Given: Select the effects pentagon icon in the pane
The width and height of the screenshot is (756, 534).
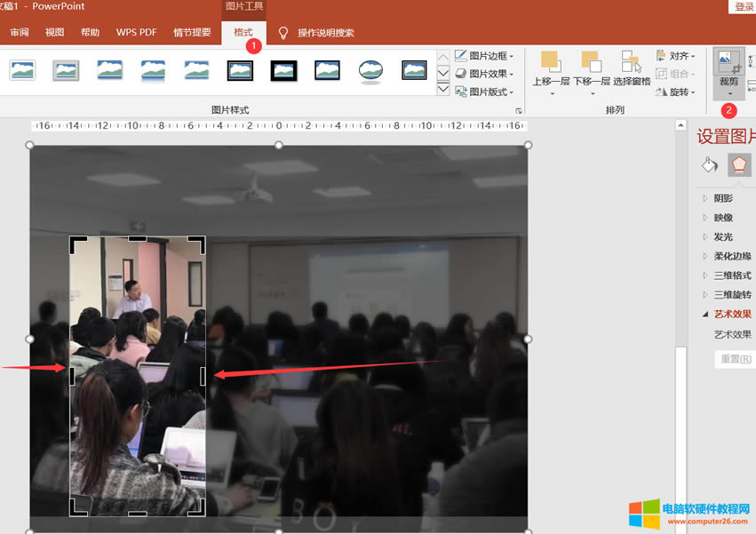Looking at the screenshot, I should click(739, 165).
